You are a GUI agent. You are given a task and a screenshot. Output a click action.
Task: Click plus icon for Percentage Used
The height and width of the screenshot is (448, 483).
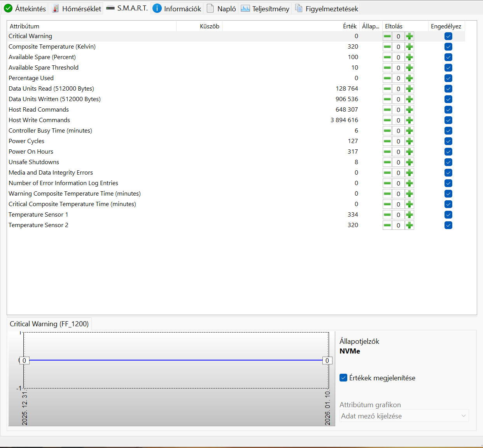(409, 78)
